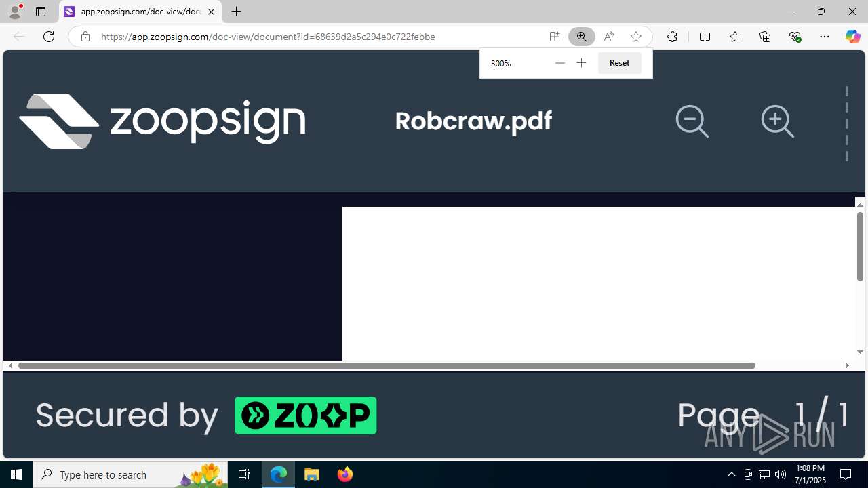Click the vertical scrollbar down arrow
The image size is (868, 488).
tap(860, 352)
